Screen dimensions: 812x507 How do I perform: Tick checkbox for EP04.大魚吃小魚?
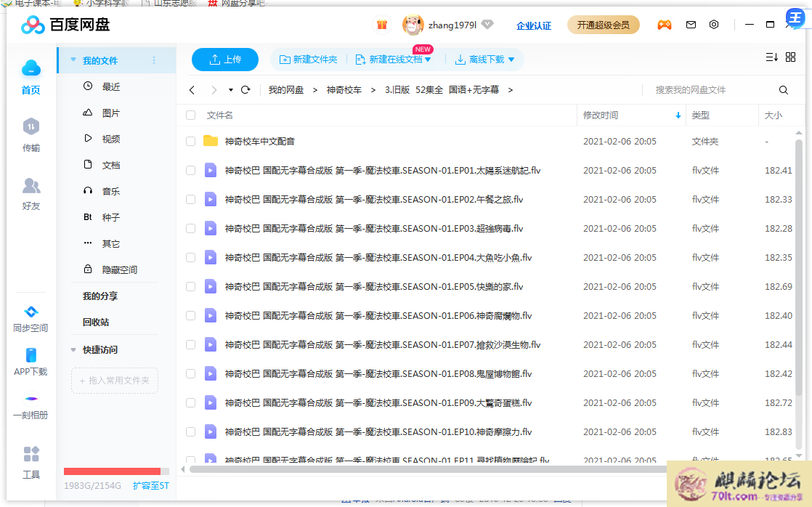click(190, 257)
